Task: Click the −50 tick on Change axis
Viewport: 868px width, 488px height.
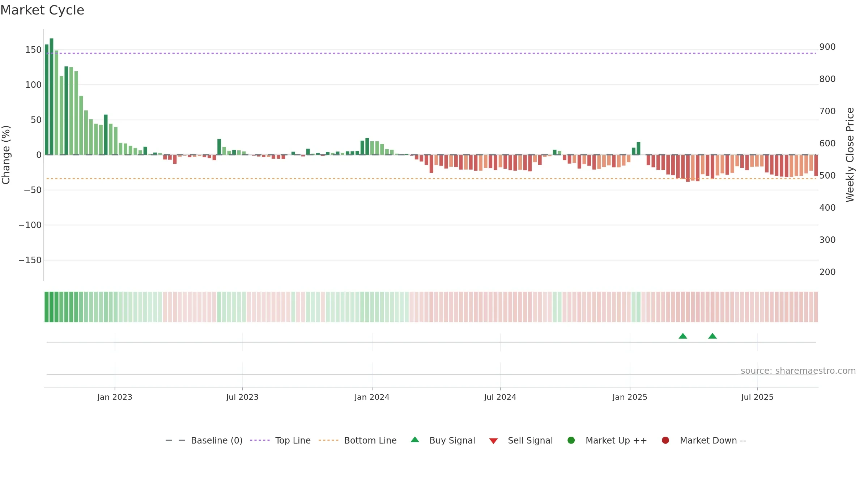Action: [33, 190]
